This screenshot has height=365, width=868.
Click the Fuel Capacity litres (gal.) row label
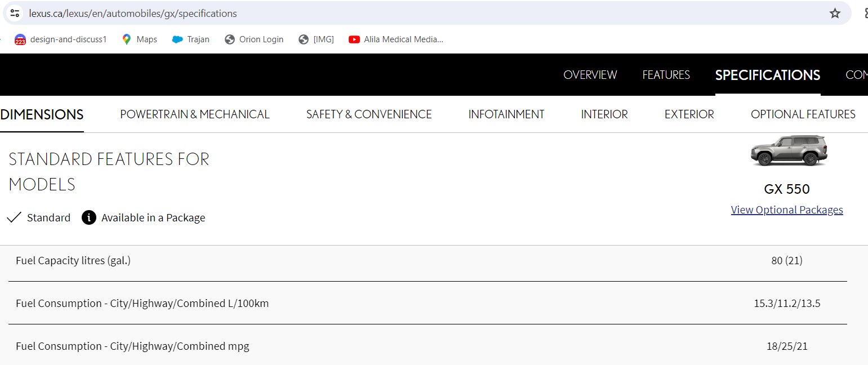pos(73,260)
